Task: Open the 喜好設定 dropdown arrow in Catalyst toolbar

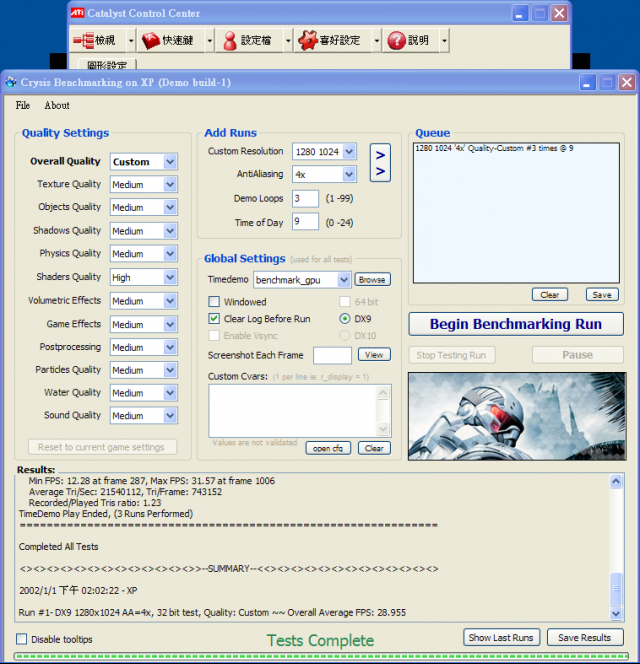Action: [x=377, y=41]
